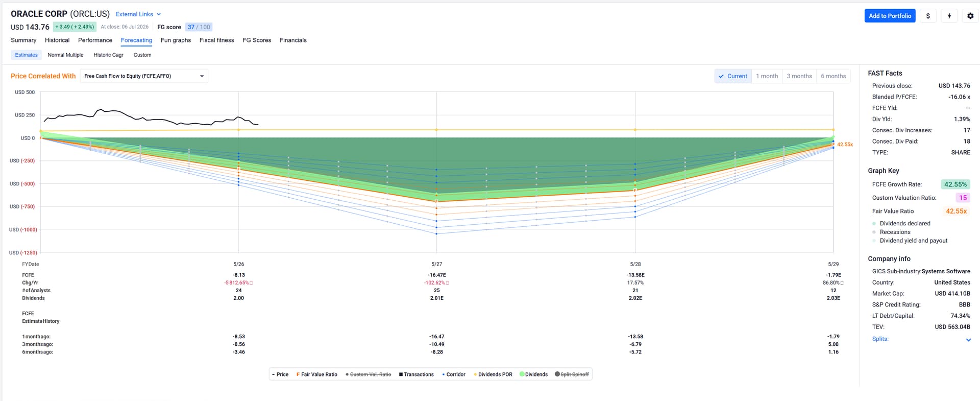Click the purple Custom Valuation Ratio value 15

[963, 198]
